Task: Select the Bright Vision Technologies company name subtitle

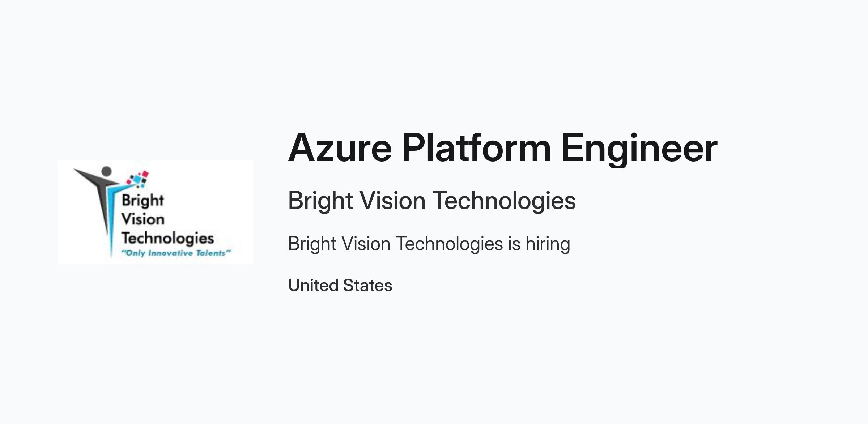Action: pyautogui.click(x=432, y=201)
